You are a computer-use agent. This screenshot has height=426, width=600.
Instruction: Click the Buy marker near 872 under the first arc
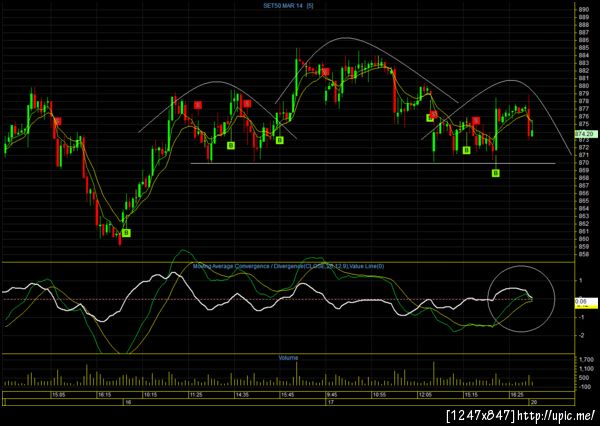[231, 145]
